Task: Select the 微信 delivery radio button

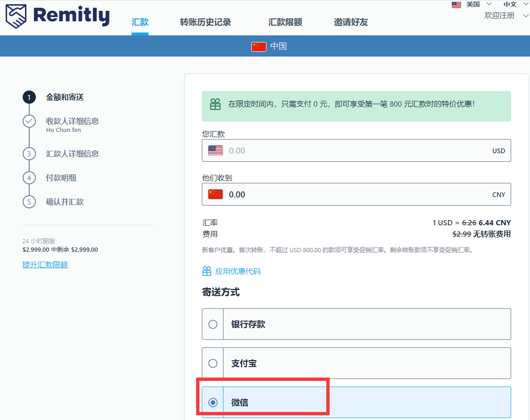Action: click(213, 403)
